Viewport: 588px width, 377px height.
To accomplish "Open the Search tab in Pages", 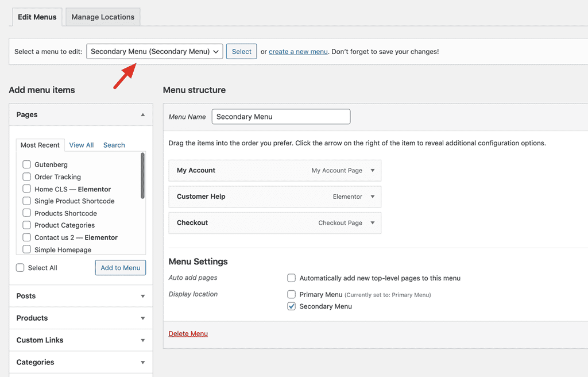I will click(x=114, y=145).
